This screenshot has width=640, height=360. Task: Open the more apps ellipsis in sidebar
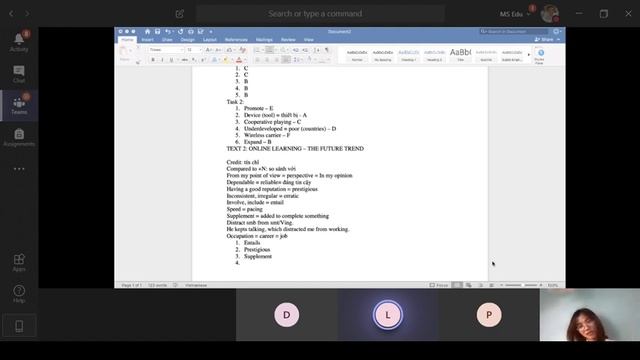tap(19, 169)
